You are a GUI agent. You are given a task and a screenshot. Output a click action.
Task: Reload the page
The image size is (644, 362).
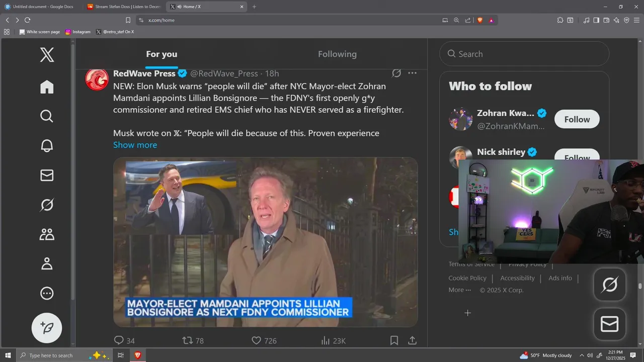(x=27, y=20)
